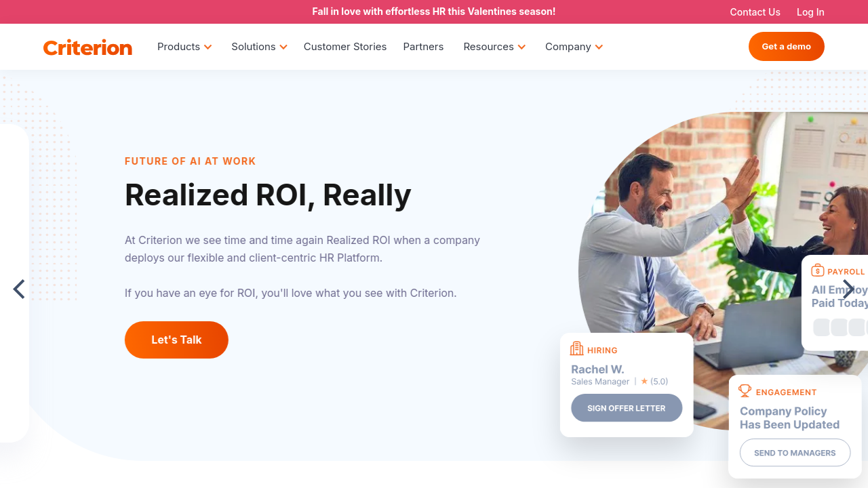Expand the Company dropdown menu
Image resolution: width=868 pixels, height=488 pixels.
[x=574, y=47]
